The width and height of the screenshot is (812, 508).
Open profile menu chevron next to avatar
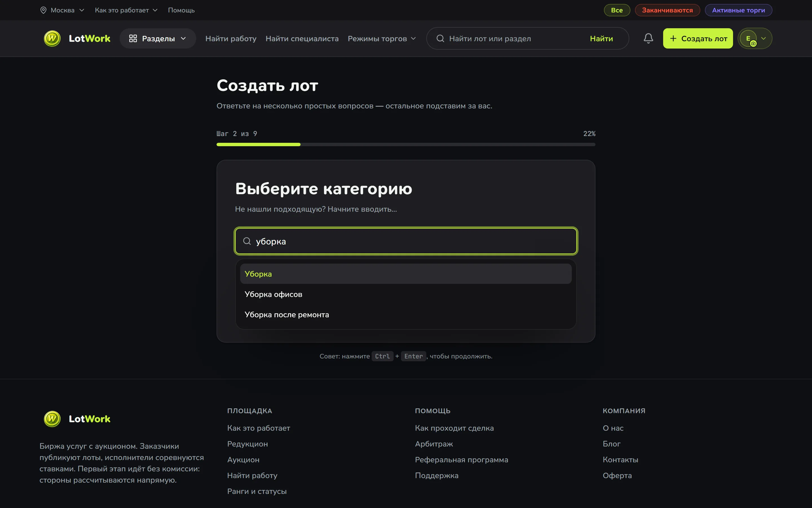pyautogui.click(x=763, y=38)
